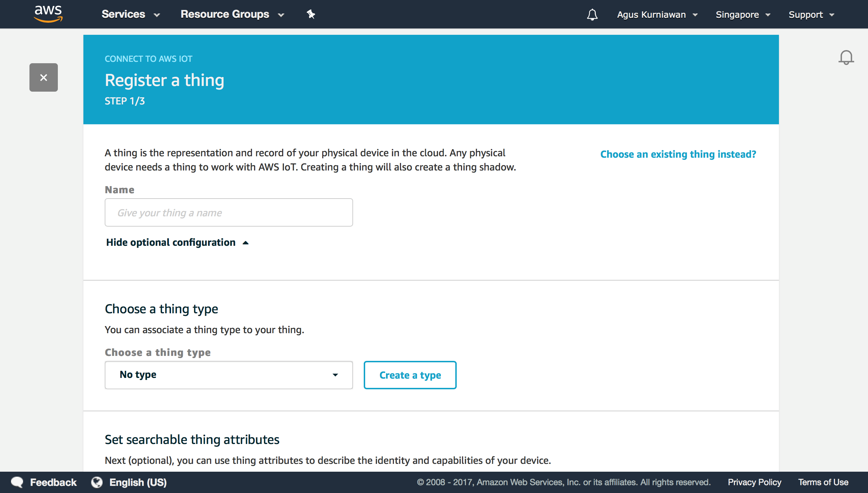Image resolution: width=868 pixels, height=493 pixels.
Task: Open the Terms of Use link
Action: (x=823, y=482)
